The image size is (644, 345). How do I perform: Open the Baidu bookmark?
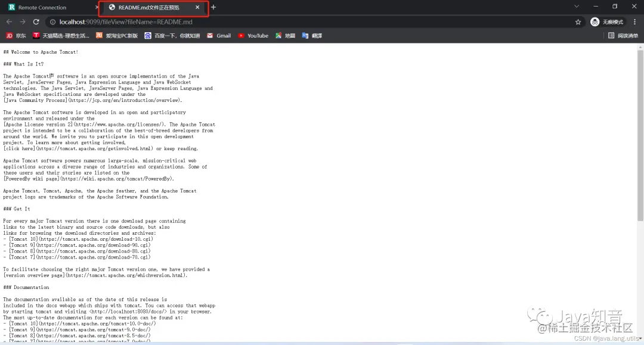pyautogui.click(x=172, y=36)
